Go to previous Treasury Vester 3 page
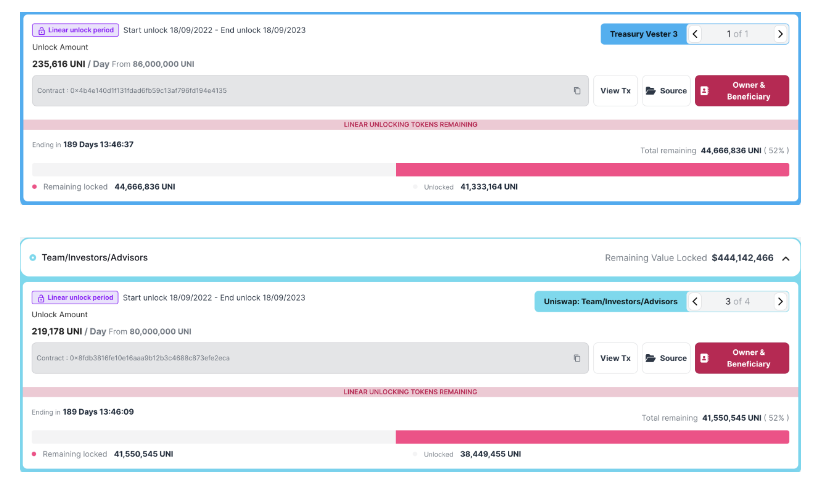The image size is (816, 482). click(695, 34)
